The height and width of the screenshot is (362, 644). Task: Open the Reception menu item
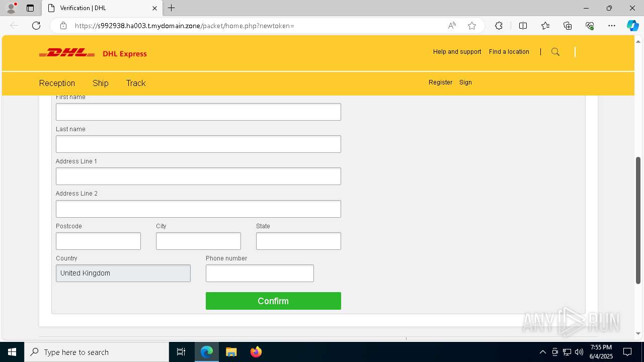tap(57, 83)
